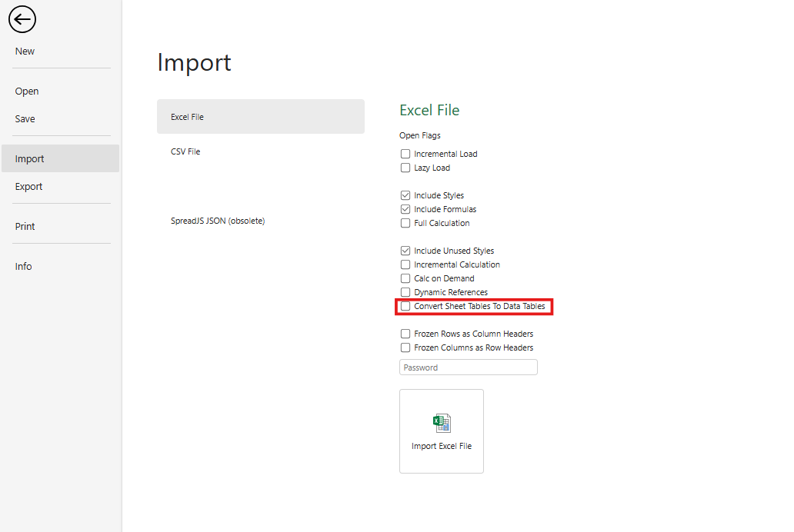Screen dimensions: 794x532
Task: Click the Excel icon in Import Excel File
Action: pos(442,423)
